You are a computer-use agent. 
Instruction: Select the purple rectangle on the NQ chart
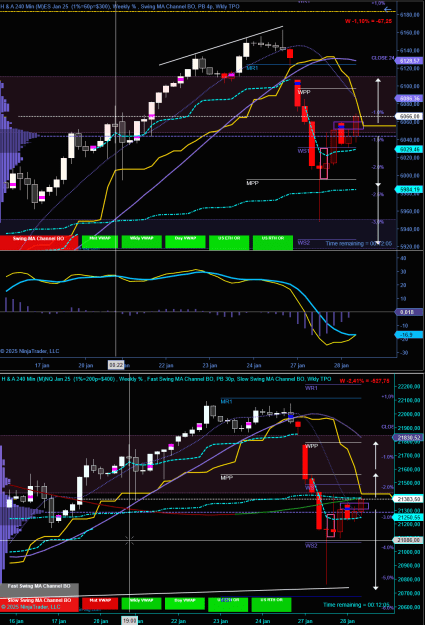[x=354, y=506]
